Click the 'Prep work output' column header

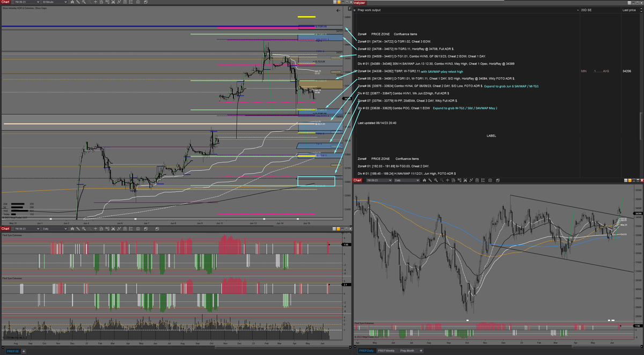pos(467,10)
